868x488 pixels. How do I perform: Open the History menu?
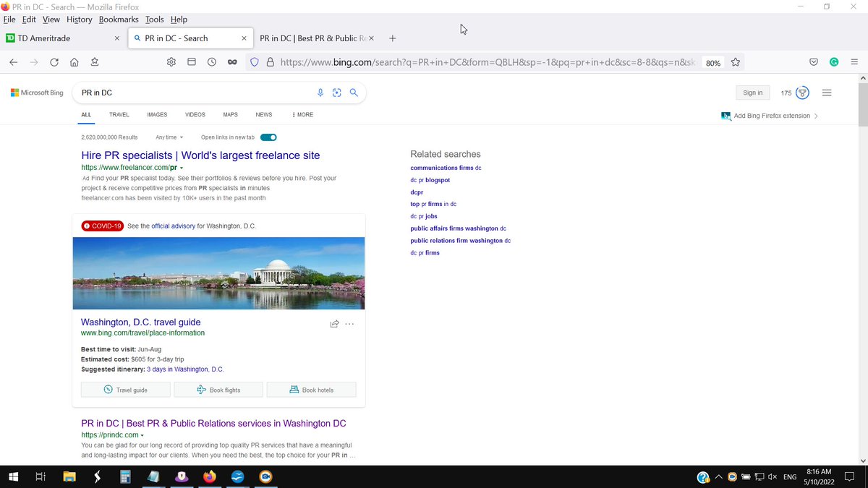(x=80, y=20)
